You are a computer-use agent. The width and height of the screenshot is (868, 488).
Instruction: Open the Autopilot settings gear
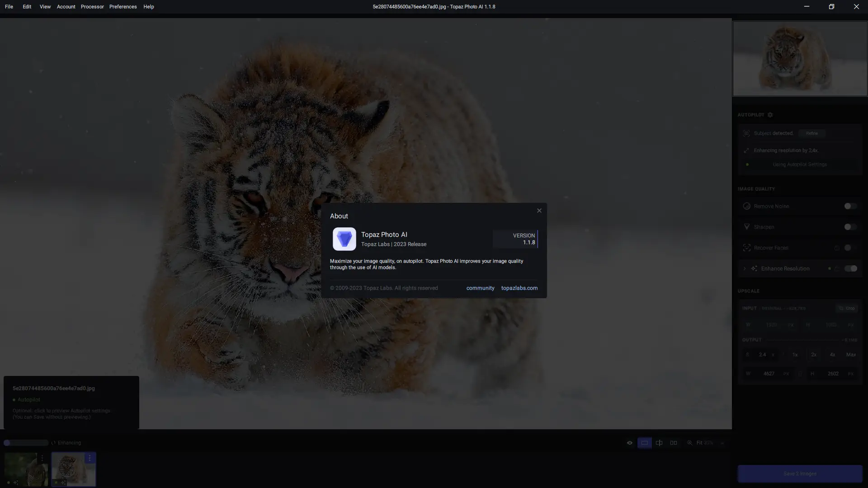tap(769, 115)
